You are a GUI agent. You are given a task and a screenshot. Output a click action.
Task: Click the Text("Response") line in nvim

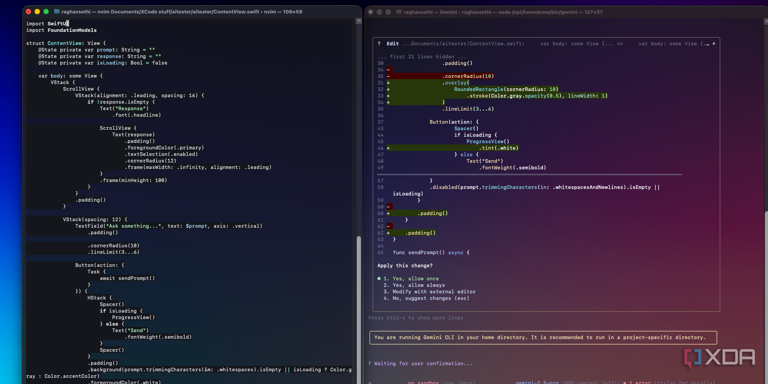(x=124, y=108)
